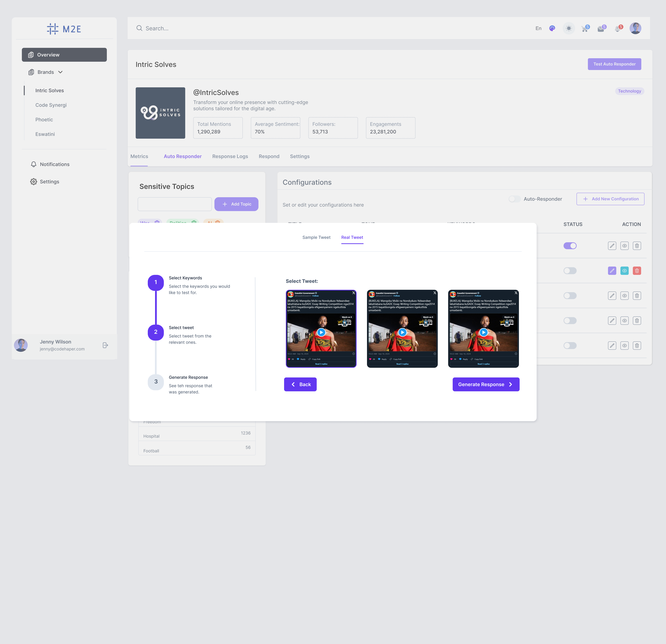The image size is (666, 644).
Task: Open the user avatar in top bar
Action: (635, 28)
